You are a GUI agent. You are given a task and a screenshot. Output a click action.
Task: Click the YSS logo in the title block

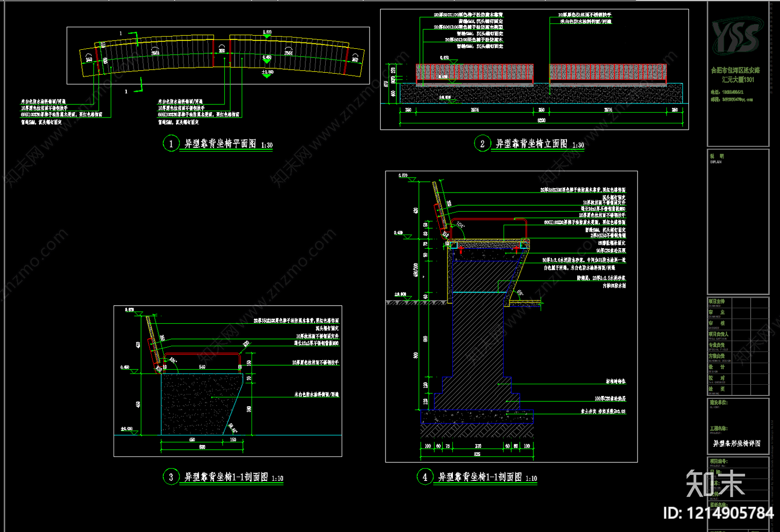pyautogui.click(x=736, y=36)
